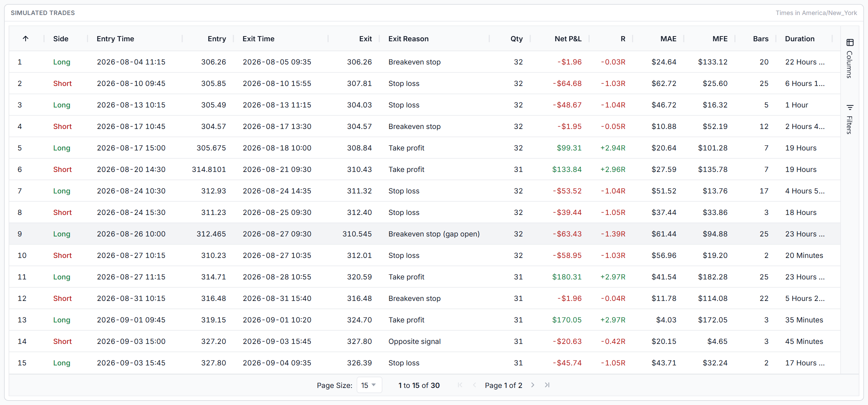
Task: Sort by the Exit Reason column header
Action: point(408,39)
